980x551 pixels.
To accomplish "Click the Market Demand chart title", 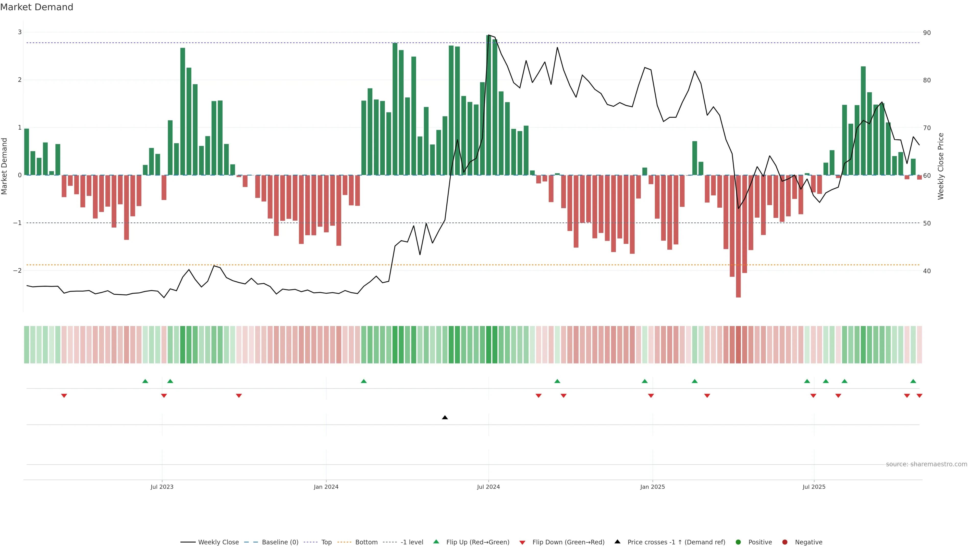I will 36,7.
